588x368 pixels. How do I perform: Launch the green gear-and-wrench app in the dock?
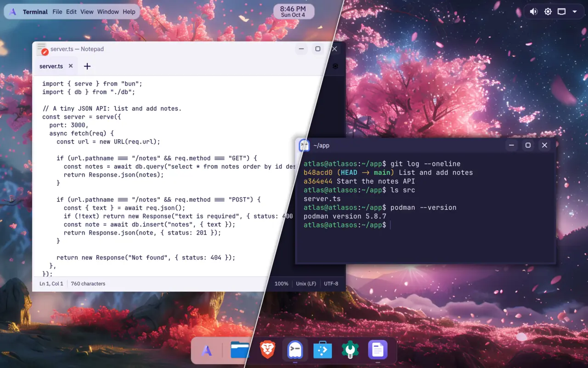(350, 351)
